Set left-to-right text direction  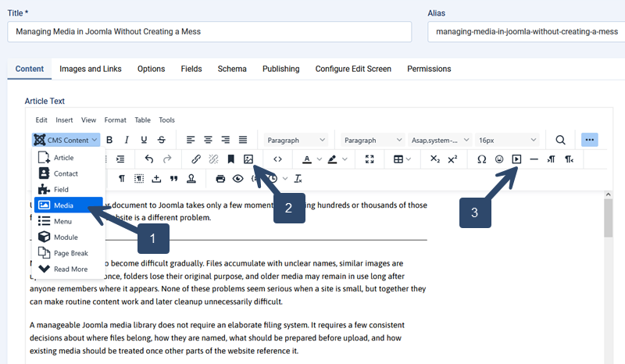[x=552, y=159]
